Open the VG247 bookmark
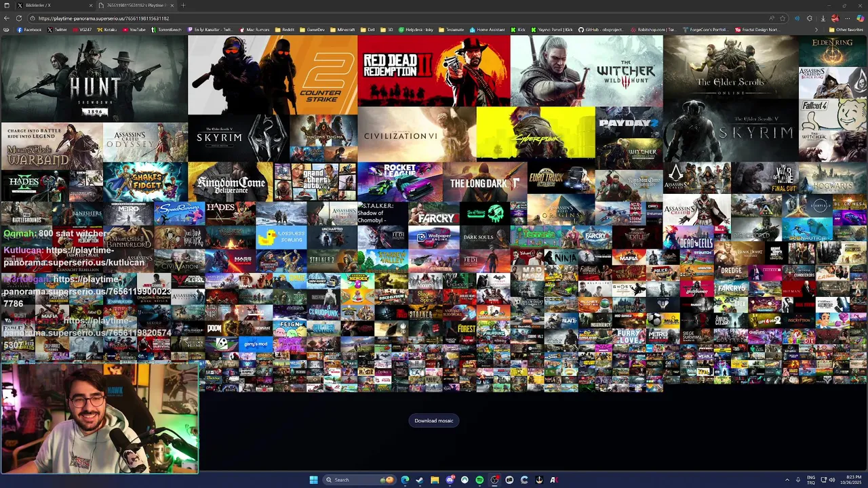This screenshot has height=488, width=868. [81, 30]
